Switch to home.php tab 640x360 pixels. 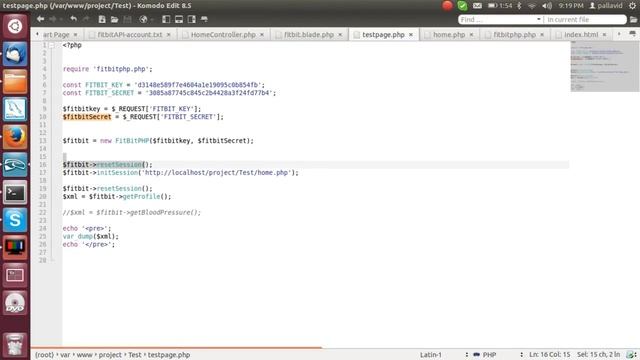pyautogui.click(x=449, y=35)
